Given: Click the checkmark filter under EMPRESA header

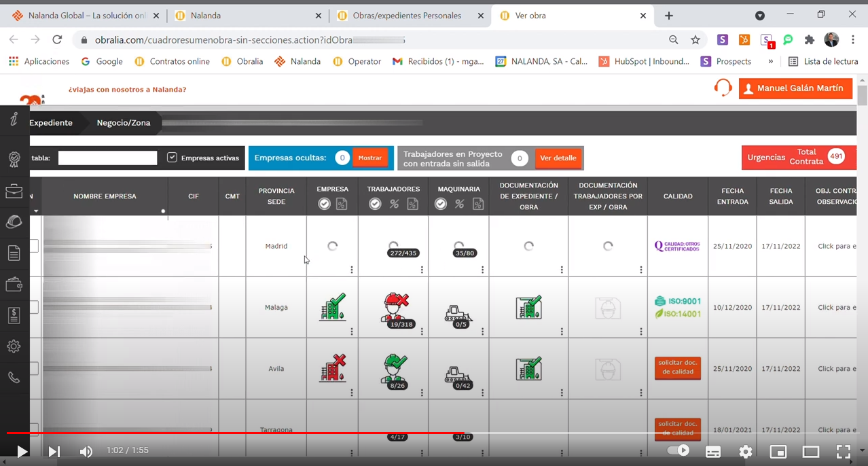Looking at the screenshot, I should point(324,204).
